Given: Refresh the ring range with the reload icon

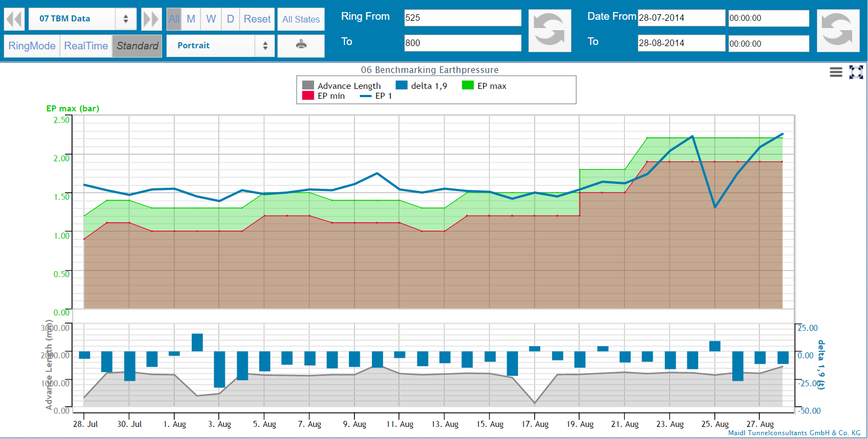Looking at the screenshot, I should click(549, 31).
